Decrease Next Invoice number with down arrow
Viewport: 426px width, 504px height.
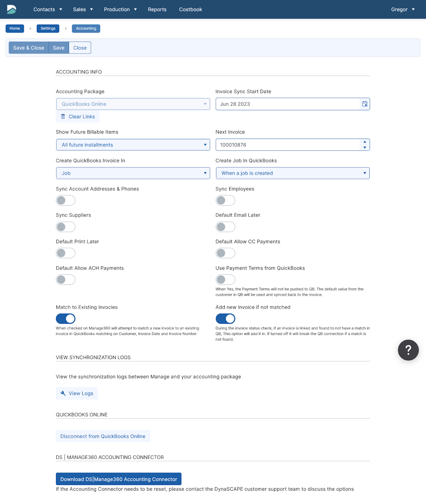365,148
